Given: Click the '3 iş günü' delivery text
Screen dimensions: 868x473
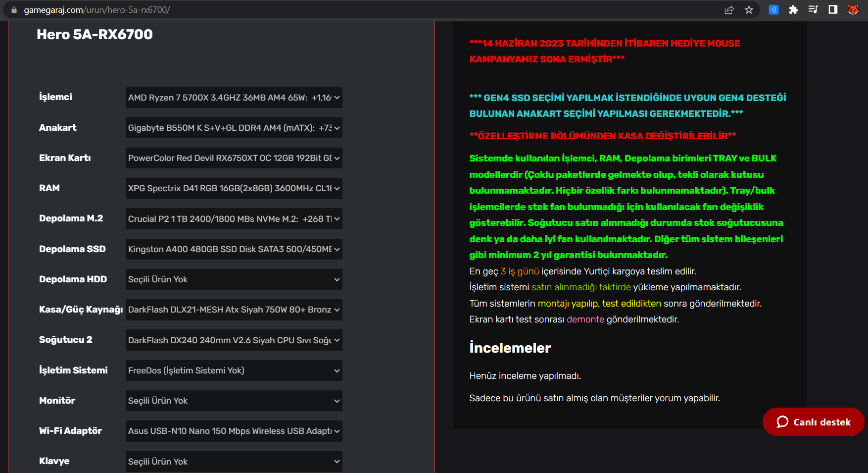Looking at the screenshot, I should [520, 271].
